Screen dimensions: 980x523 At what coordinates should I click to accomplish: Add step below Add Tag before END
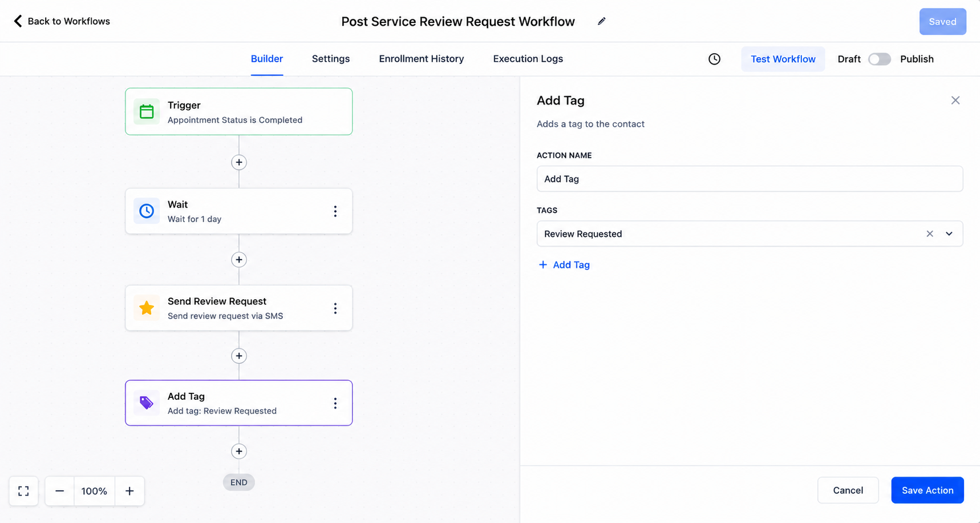(x=239, y=451)
